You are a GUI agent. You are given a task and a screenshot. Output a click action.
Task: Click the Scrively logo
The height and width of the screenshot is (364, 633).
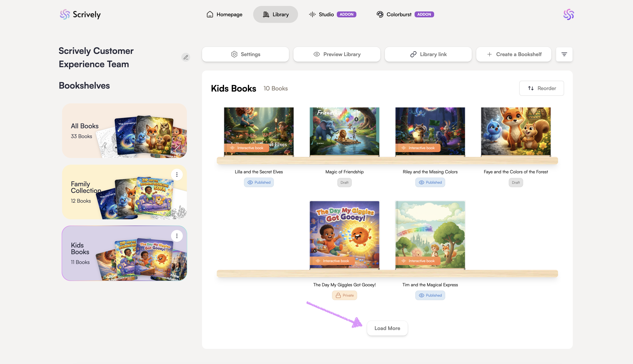(80, 15)
